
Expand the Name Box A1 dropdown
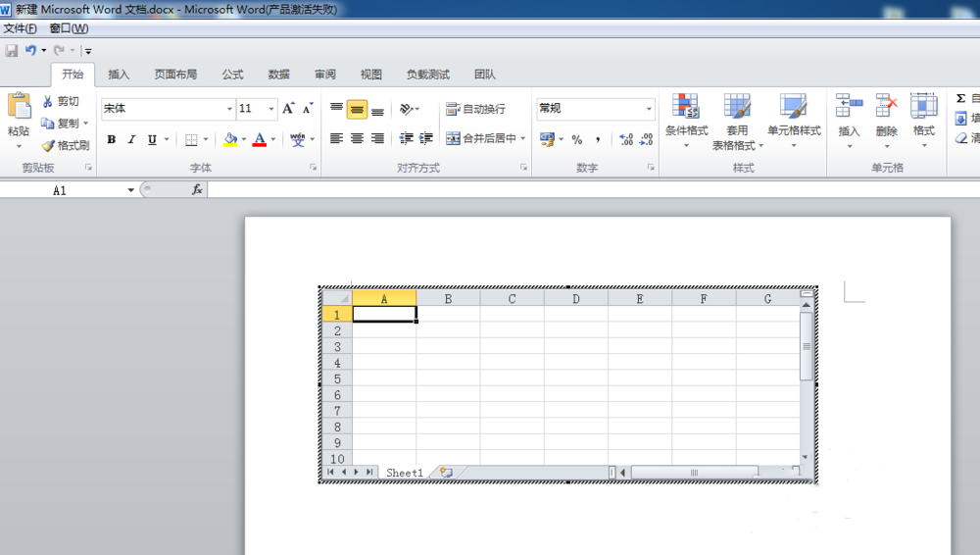(x=130, y=190)
